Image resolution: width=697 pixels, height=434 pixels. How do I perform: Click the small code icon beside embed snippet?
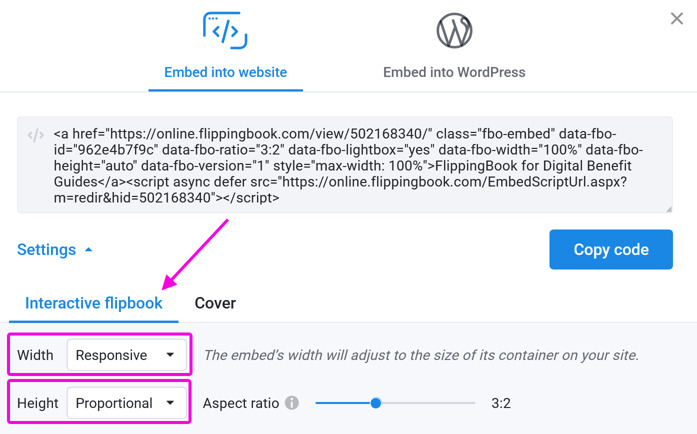pyautogui.click(x=35, y=135)
